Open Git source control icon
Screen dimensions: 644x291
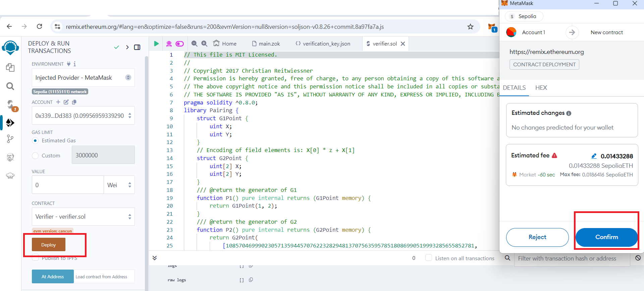click(x=10, y=139)
